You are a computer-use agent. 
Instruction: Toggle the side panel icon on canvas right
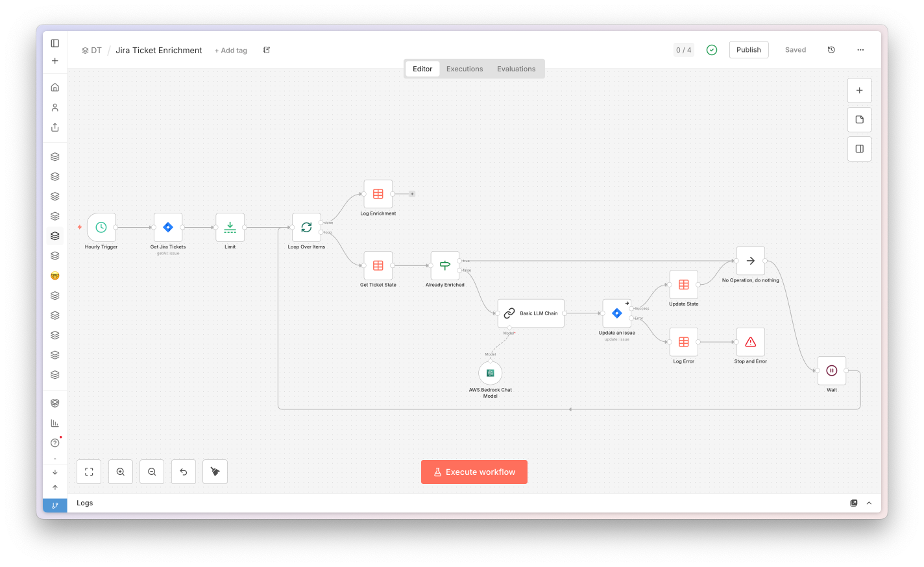[860, 149]
